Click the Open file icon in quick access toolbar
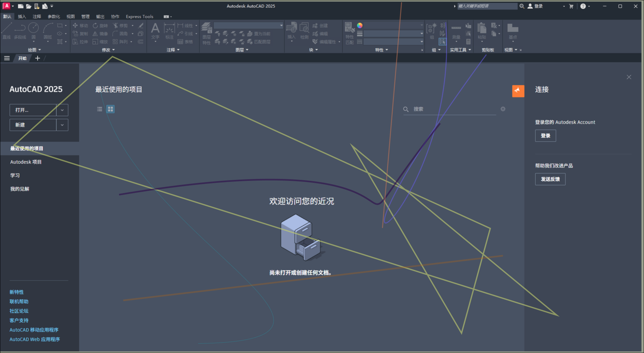The width and height of the screenshot is (644, 353). coord(29,6)
